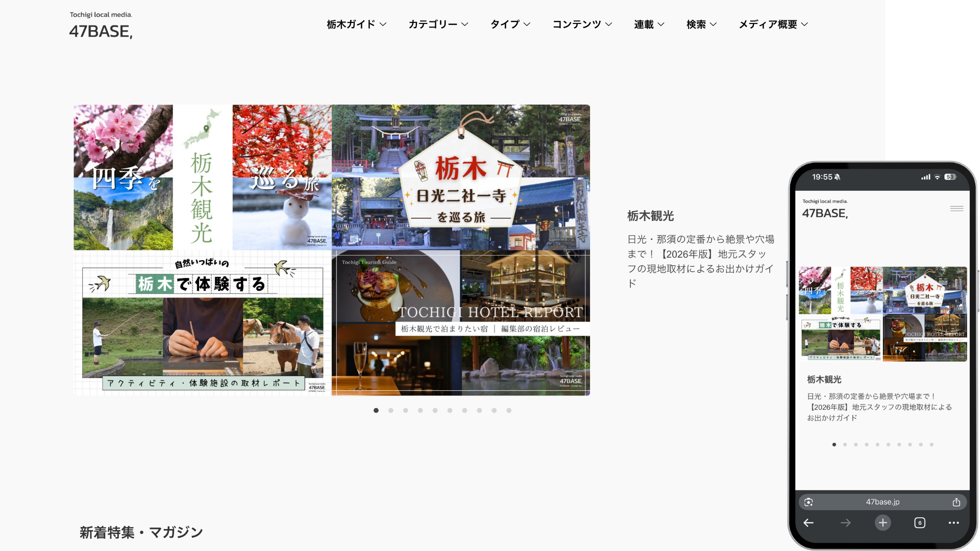Switch to the last slide using the rightmost dot
This screenshot has width=980, height=551.
click(509, 410)
